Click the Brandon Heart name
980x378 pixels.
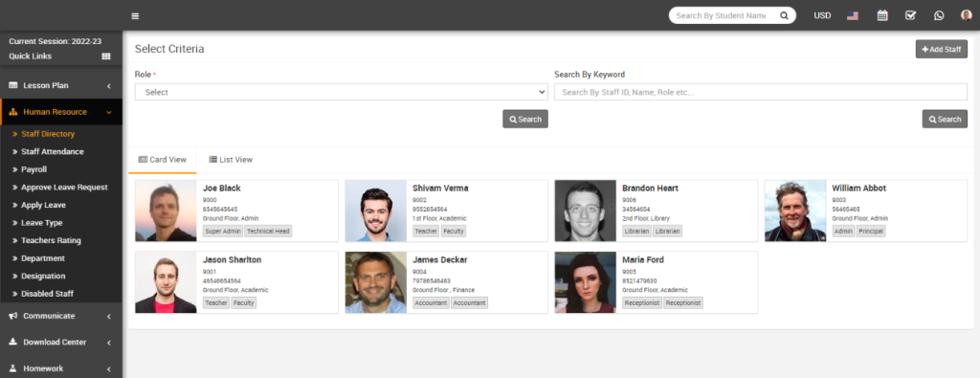(650, 189)
